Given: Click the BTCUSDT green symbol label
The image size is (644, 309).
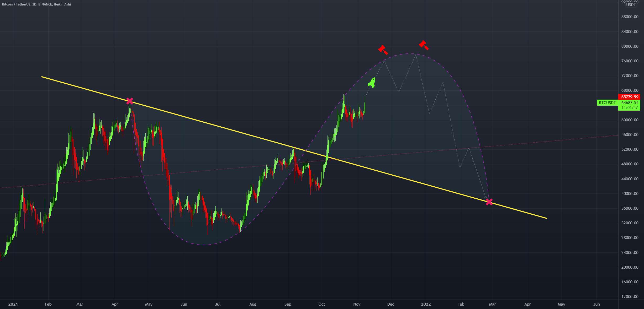Looking at the screenshot, I should [607, 103].
